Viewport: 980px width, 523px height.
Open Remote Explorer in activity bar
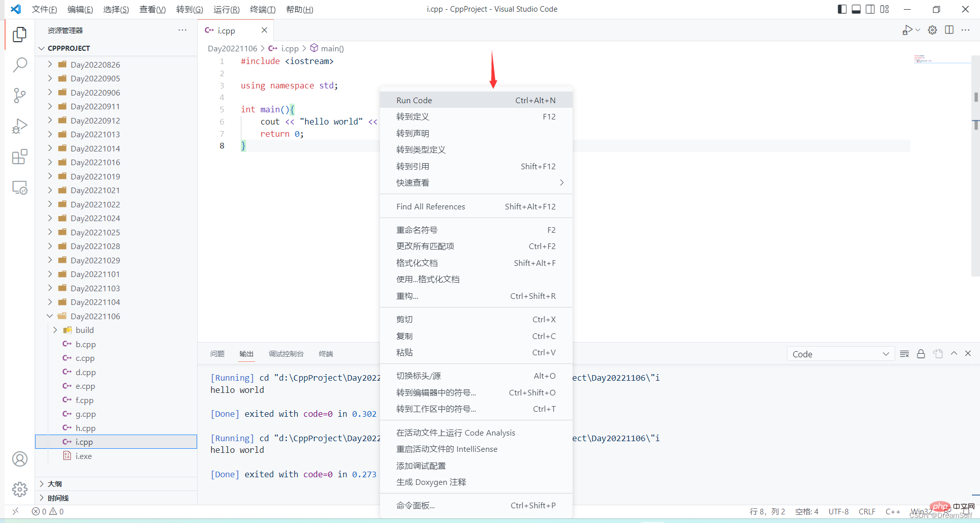[19, 188]
